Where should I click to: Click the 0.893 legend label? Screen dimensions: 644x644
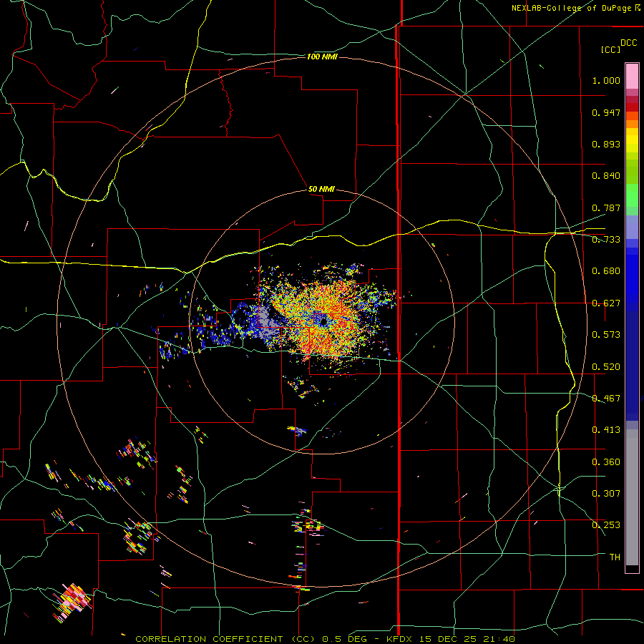coord(606,144)
